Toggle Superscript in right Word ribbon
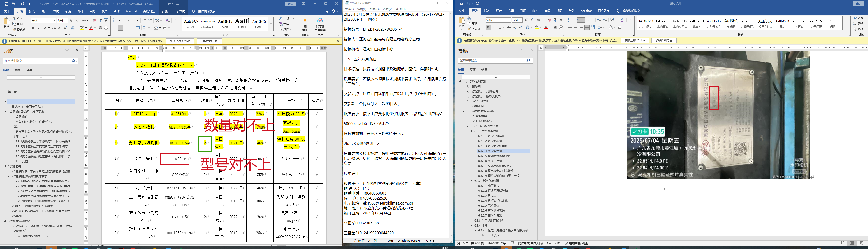Viewport: 868px width, 249px height. pyautogui.click(x=520, y=27)
